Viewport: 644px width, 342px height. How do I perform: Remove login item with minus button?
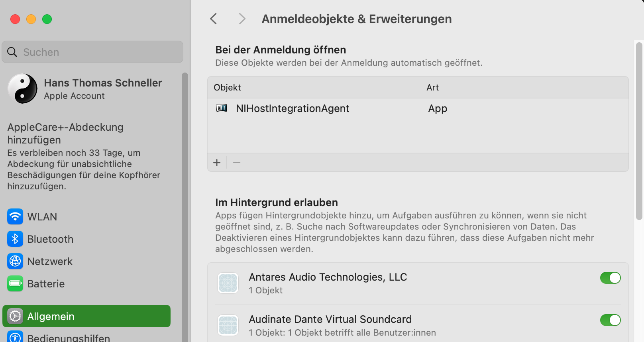237,163
